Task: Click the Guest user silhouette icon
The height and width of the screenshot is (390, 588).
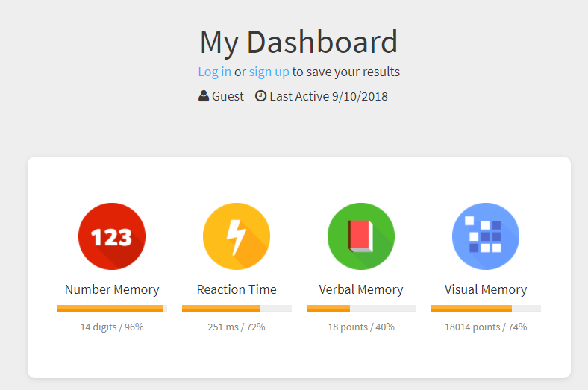Action: (x=204, y=96)
